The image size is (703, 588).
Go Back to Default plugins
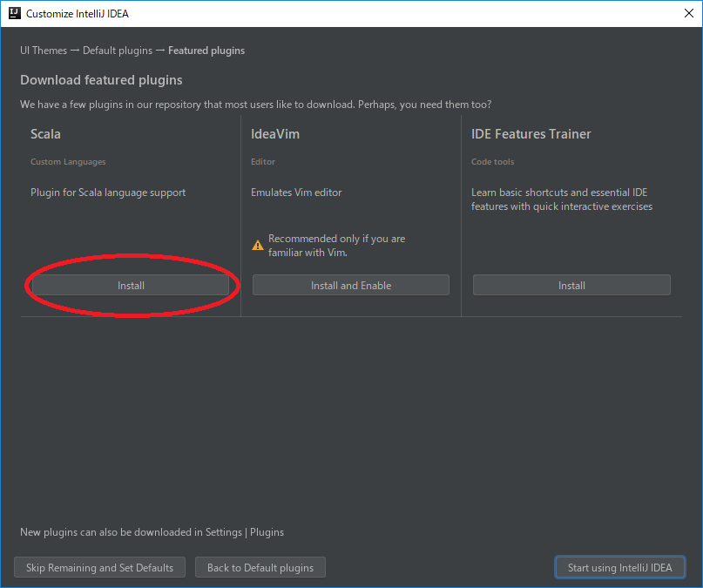pos(260,567)
